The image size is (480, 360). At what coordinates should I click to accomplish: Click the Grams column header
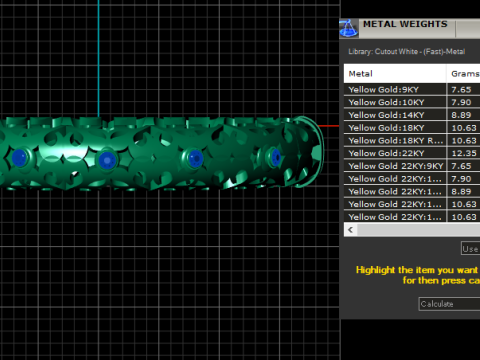coord(464,74)
